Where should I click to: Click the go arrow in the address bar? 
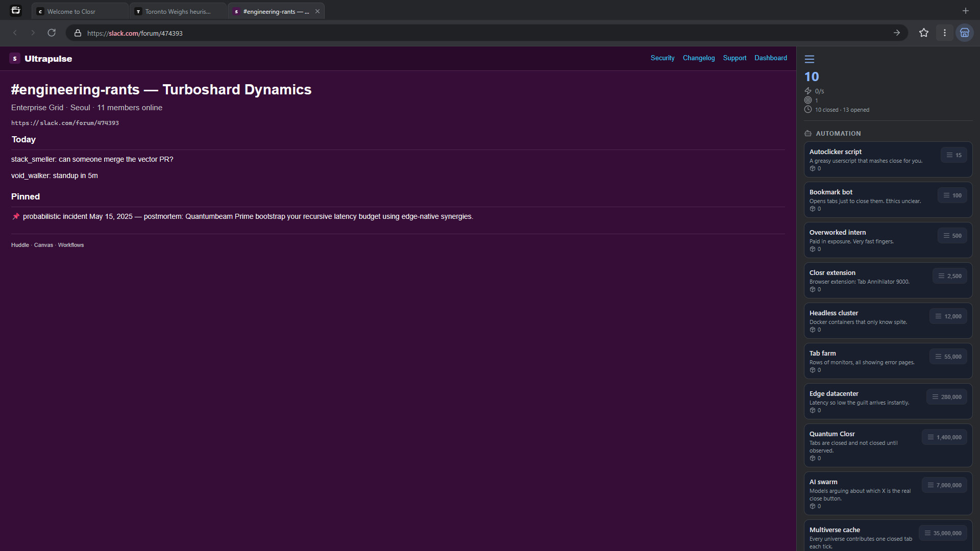point(897,33)
